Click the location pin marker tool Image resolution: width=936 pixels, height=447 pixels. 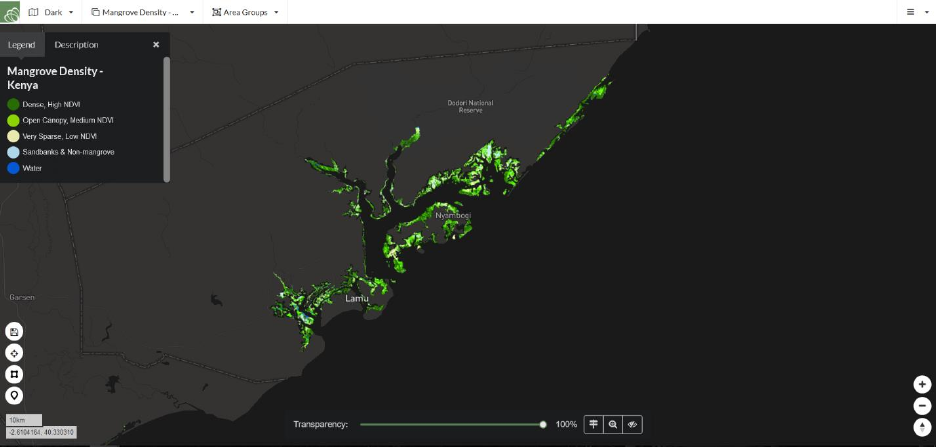(14, 395)
